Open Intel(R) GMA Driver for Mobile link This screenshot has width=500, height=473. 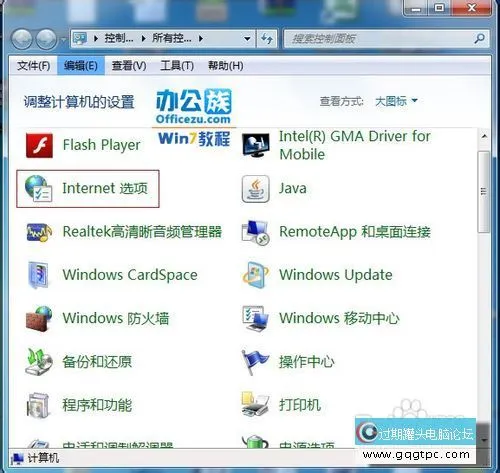355,145
